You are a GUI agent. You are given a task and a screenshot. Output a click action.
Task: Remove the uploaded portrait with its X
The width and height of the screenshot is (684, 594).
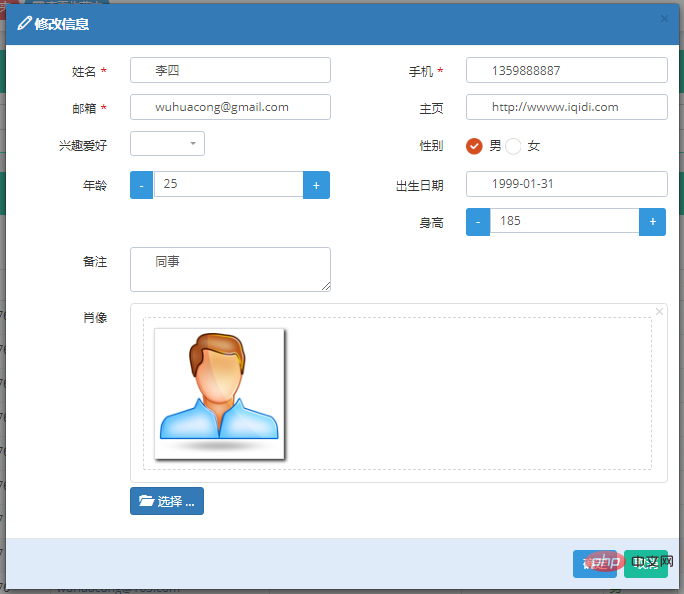(x=659, y=311)
